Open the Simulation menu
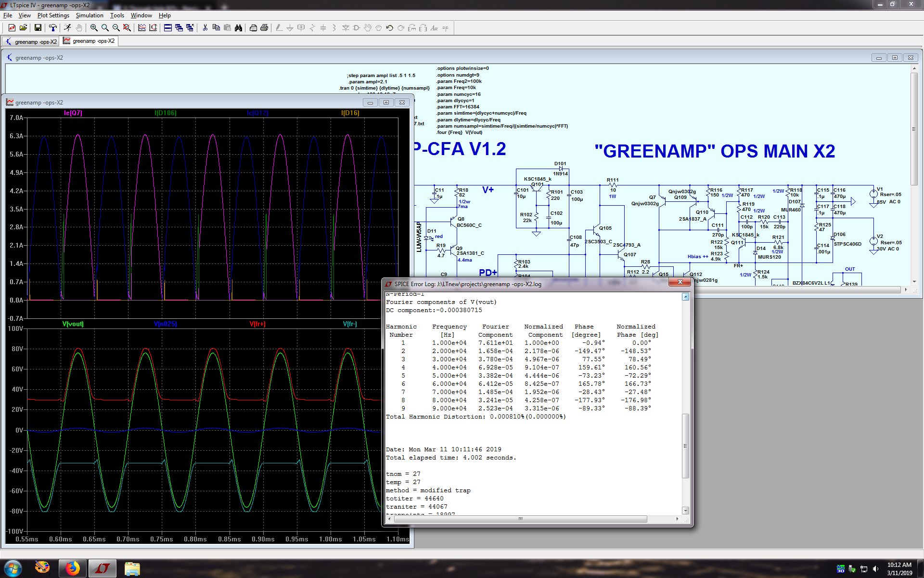 (x=90, y=15)
